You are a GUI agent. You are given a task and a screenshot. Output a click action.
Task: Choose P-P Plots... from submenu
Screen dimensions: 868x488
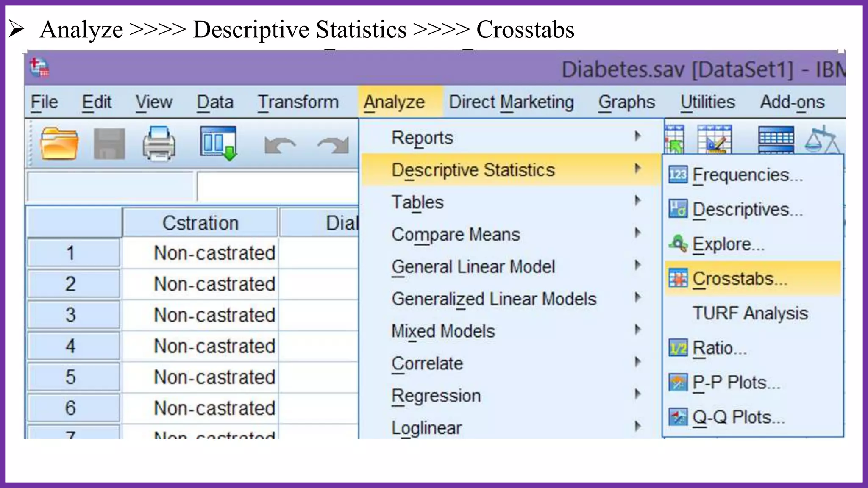click(x=753, y=383)
